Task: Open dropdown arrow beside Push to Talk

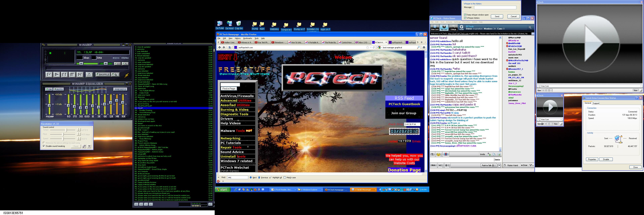Action: [x=499, y=165]
